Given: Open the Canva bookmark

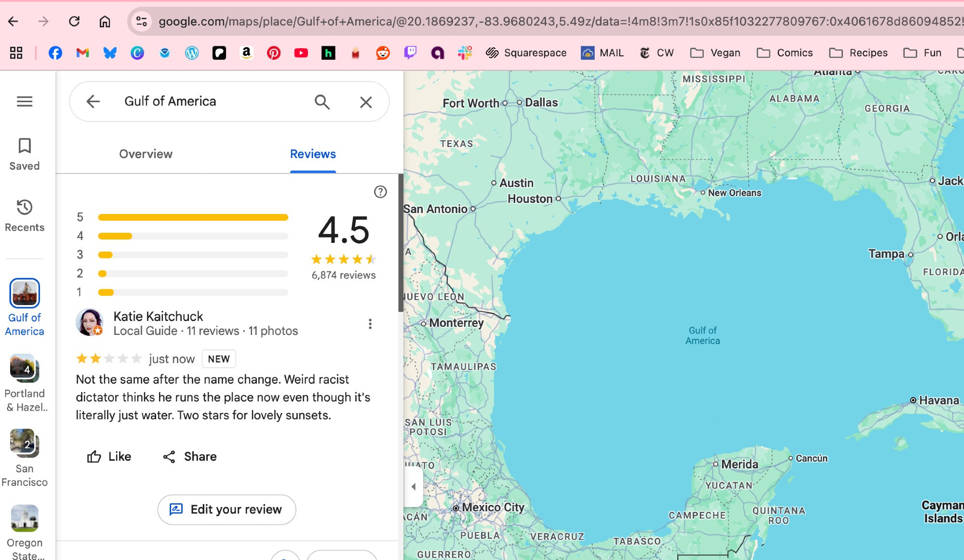Looking at the screenshot, I should (137, 53).
